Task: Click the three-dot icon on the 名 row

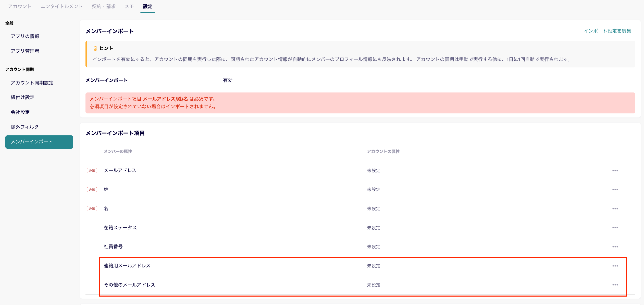Action: tap(615, 208)
